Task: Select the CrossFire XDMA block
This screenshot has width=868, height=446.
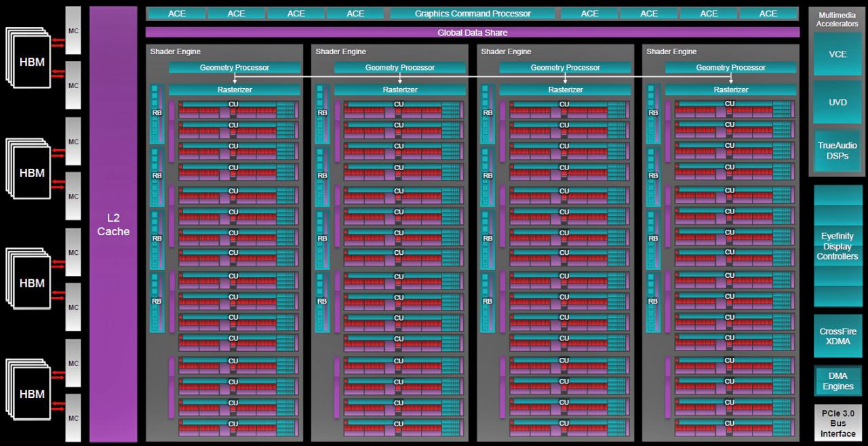Action: pos(837,336)
